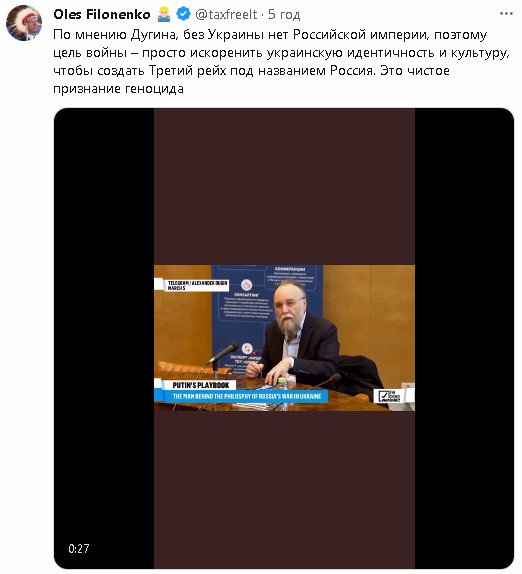Click the blue 'THE MAN BEHIND THE PHILOSOPHY' caption
This screenshot has height=574, width=522.
(247, 396)
